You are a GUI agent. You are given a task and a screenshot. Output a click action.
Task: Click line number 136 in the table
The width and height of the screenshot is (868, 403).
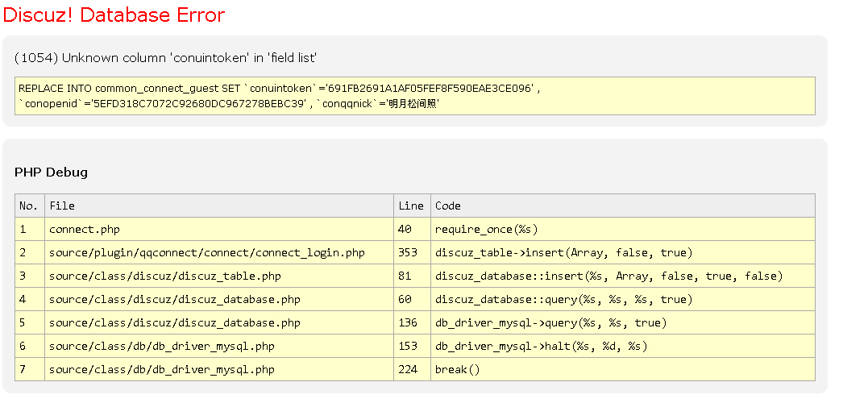(x=408, y=323)
